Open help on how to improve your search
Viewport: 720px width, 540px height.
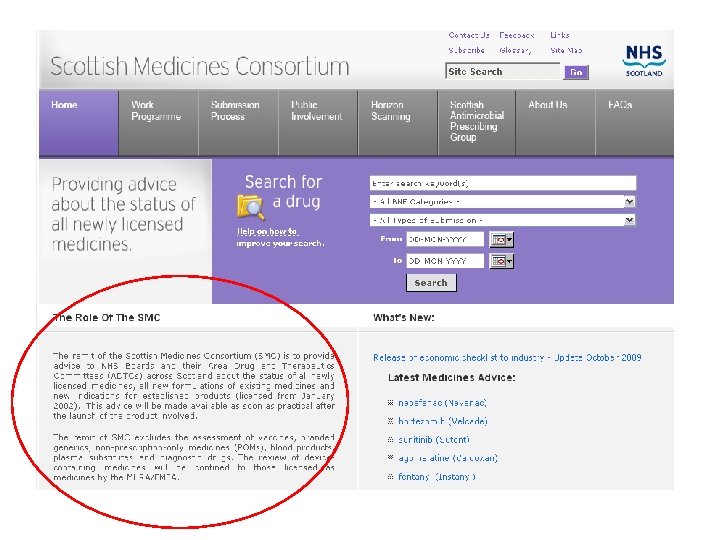[280, 237]
